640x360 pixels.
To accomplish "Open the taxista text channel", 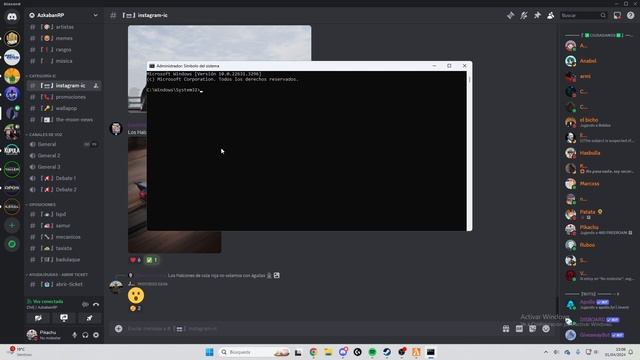I will [63, 248].
